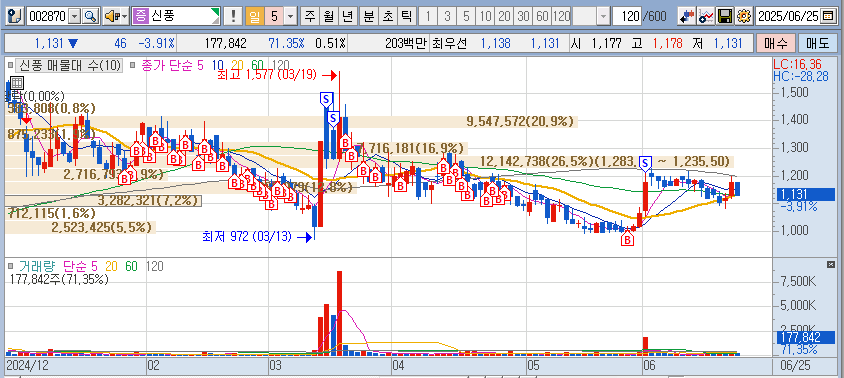Image resolution: width=844 pixels, height=378 pixels.
Task: Click square marker before 신풍 매물대 label
Action: [x=10, y=66]
